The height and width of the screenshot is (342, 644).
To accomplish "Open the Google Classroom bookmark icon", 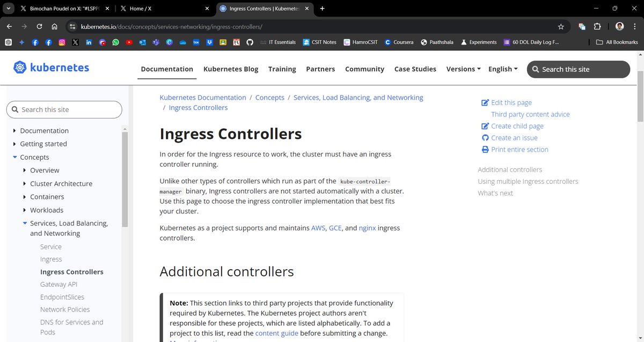I will click(x=223, y=42).
